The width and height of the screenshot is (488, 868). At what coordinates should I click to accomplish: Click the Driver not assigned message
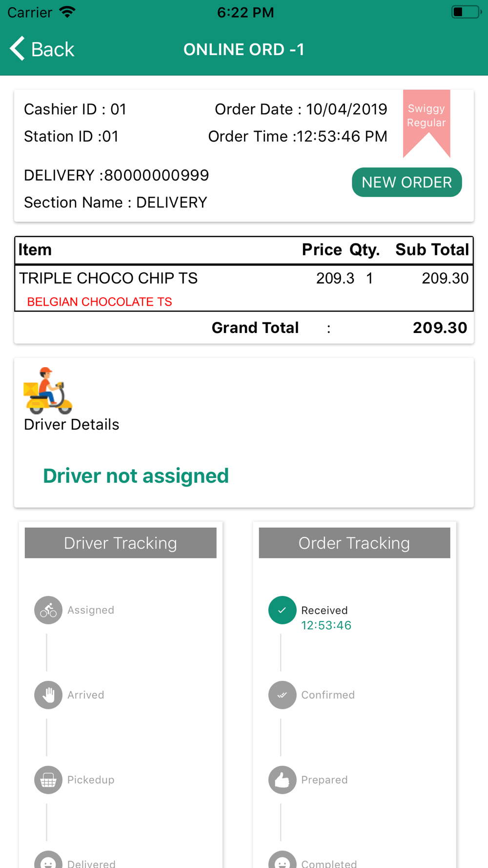136,475
